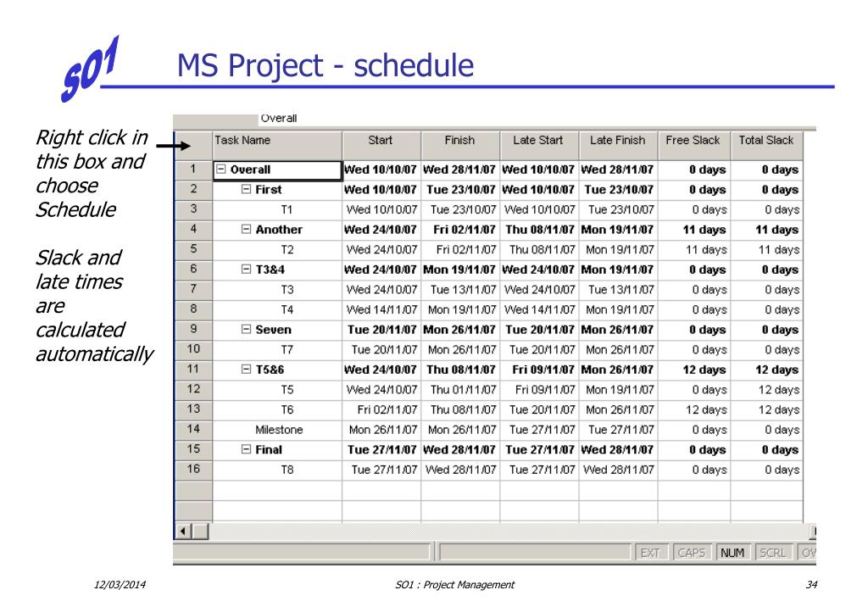Click the T4 task name
868x601 pixels.
click(x=287, y=309)
